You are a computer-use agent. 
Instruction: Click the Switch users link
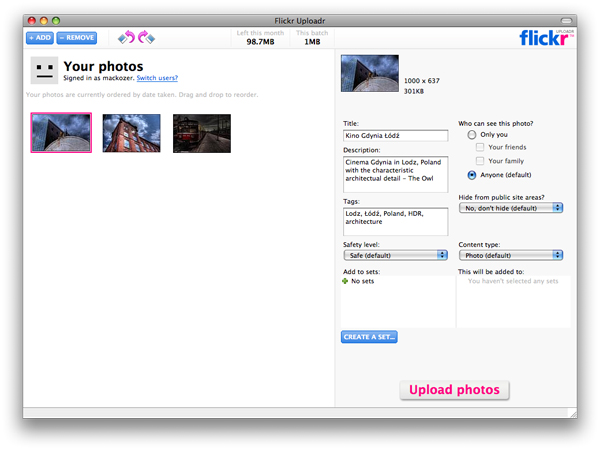coord(157,78)
